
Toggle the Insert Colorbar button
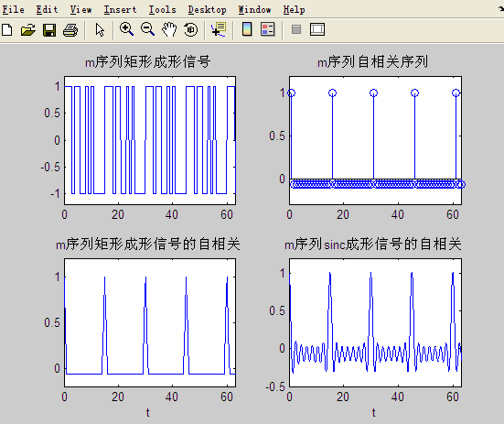(247, 29)
